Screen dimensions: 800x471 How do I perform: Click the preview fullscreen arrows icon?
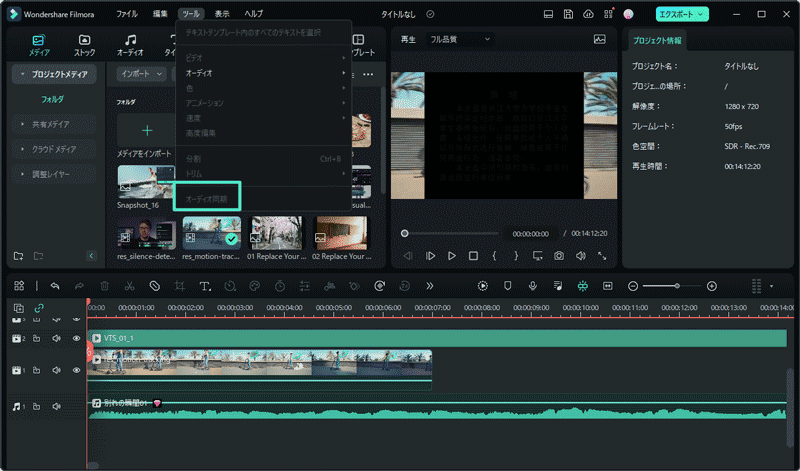[602, 256]
